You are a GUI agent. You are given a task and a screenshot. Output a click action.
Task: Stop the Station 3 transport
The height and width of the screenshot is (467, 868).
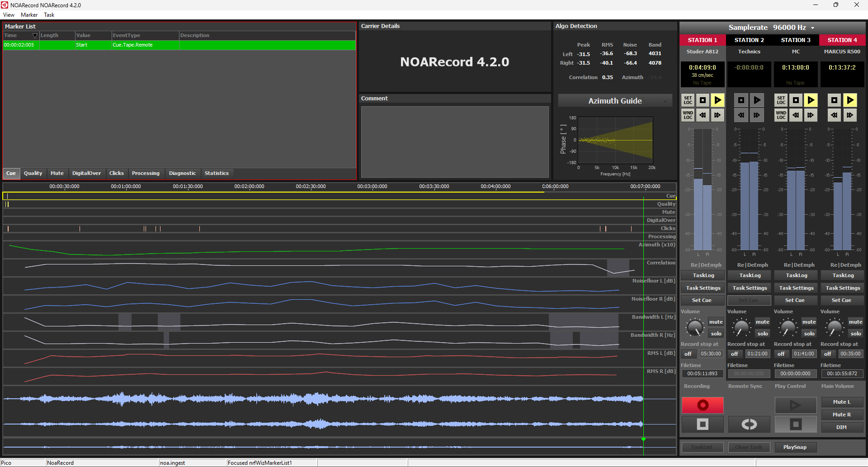796,100
